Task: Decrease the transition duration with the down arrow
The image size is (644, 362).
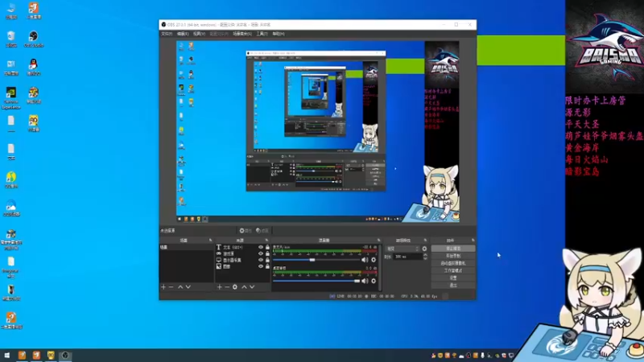Action: (425, 258)
